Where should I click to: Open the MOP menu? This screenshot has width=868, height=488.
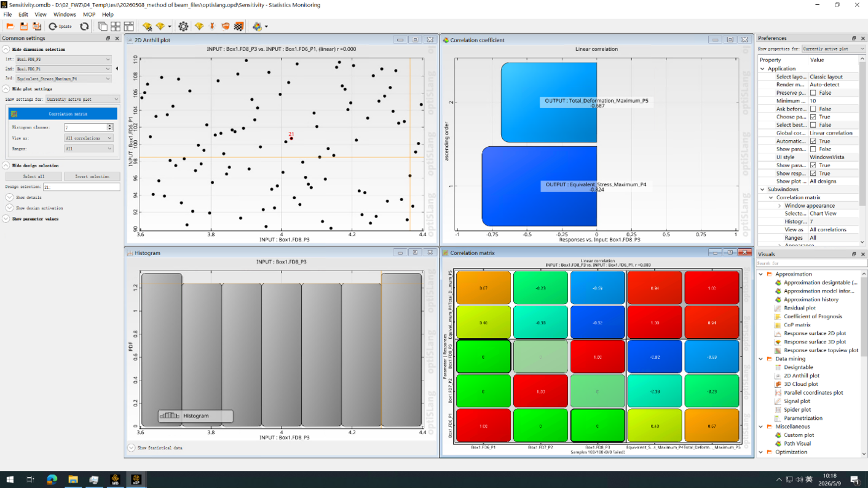pyautogui.click(x=89, y=14)
